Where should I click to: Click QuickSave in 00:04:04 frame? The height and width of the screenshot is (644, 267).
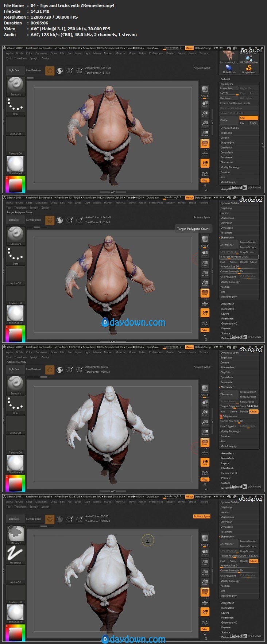[x=152, y=497]
